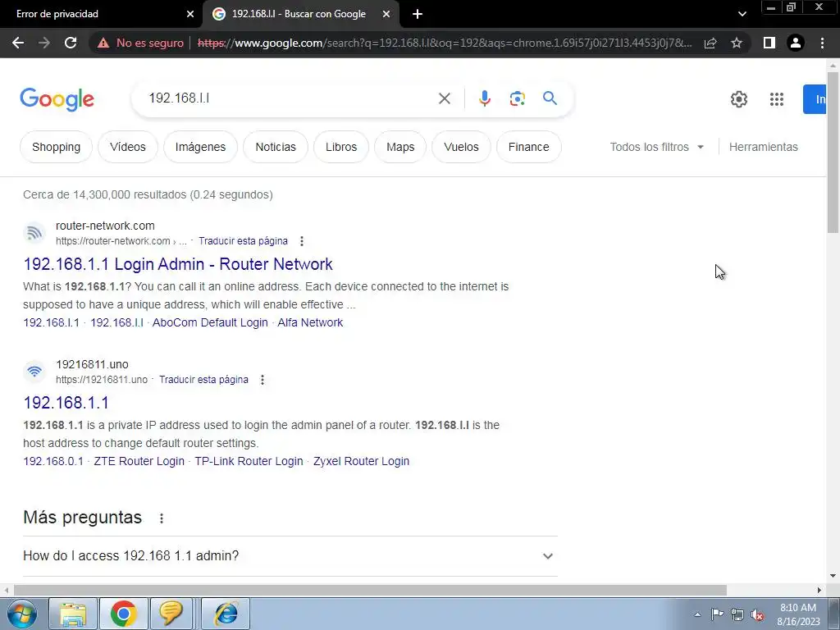
Task: Open '192.168.1.1 Login Admin - Router Network' result
Action: (178, 264)
